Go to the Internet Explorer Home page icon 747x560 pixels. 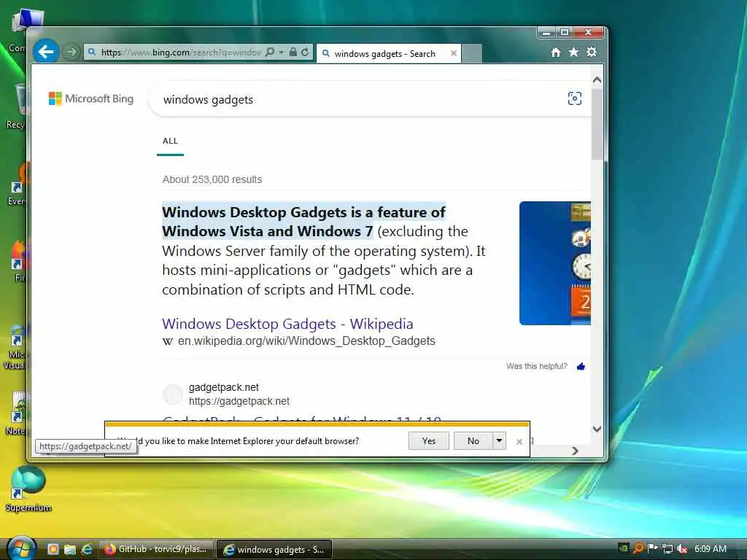pyautogui.click(x=555, y=52)
